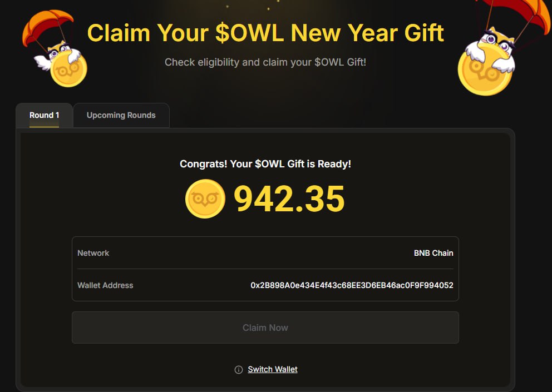Click the Claim Your $OWL New Year Gift heading
The height and width of the screenshot is (392, 552).
pyautogui.click(x=265, y=33)
